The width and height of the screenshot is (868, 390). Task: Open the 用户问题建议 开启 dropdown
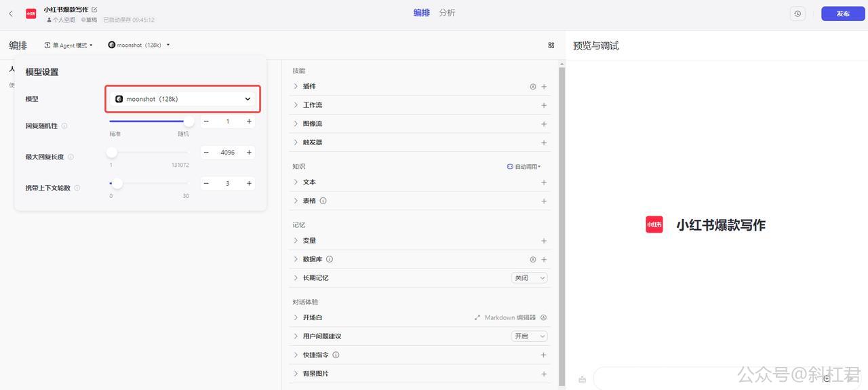[x=529, y=336]
